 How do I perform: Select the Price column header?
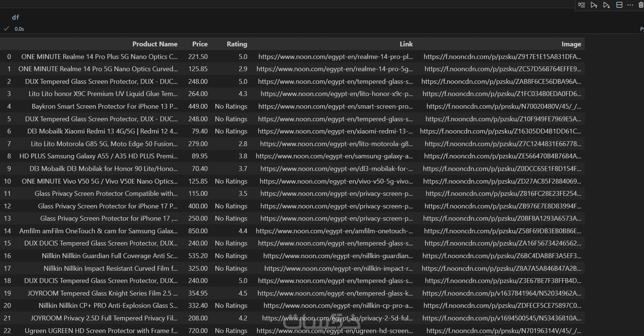pos(200,44)
